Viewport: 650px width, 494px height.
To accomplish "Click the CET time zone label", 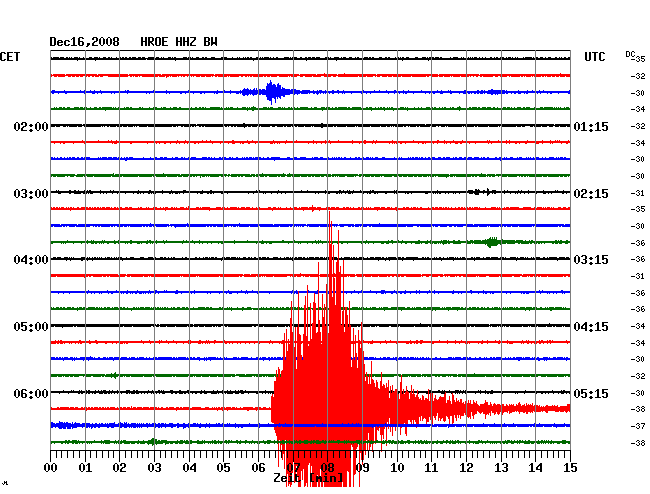I will tap(10, 57).
